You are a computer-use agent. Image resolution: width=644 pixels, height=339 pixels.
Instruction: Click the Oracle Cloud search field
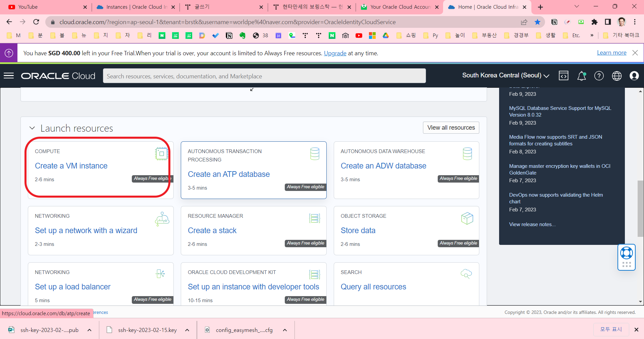tap(264, 76)
